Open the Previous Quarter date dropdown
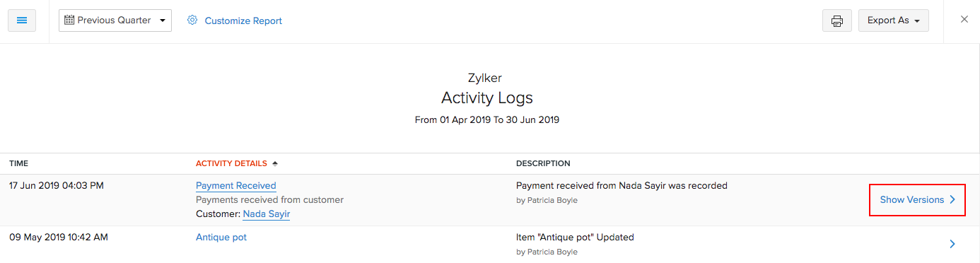Viewport: 980px width, 263px height. click(x=115, y=21)
